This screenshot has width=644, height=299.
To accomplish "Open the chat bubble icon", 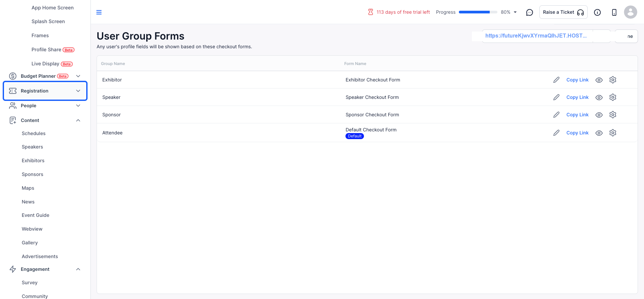I will [530, 12].
